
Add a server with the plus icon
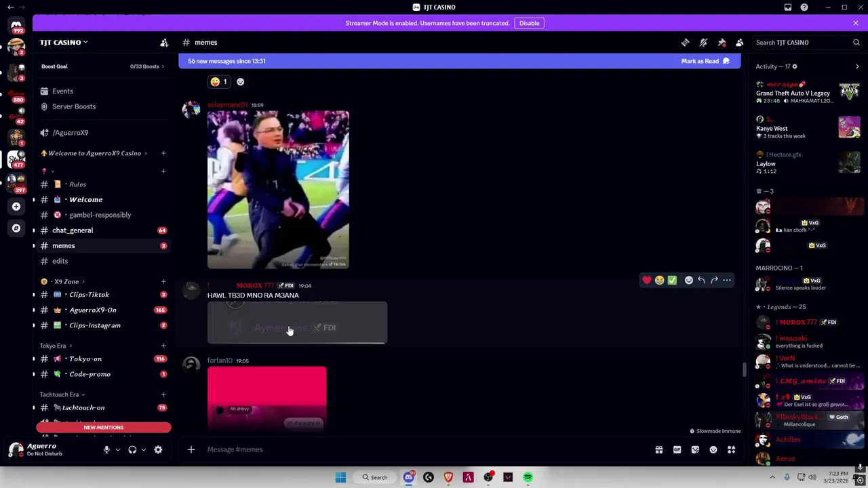(16, 206)
